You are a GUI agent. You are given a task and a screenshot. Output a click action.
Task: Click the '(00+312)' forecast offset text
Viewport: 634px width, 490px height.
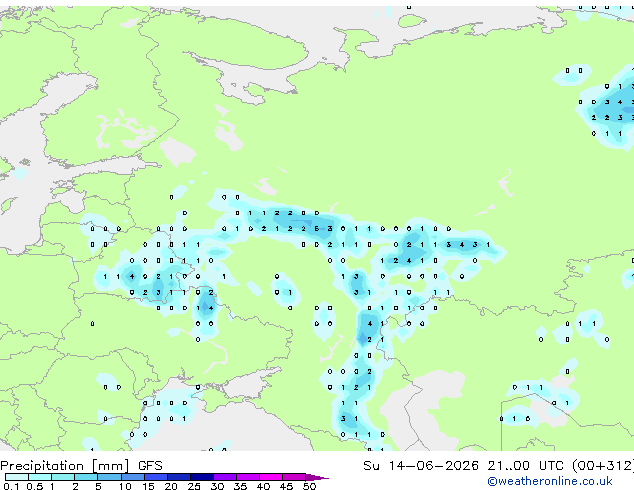pyautogui.click(x=603, y=466)
